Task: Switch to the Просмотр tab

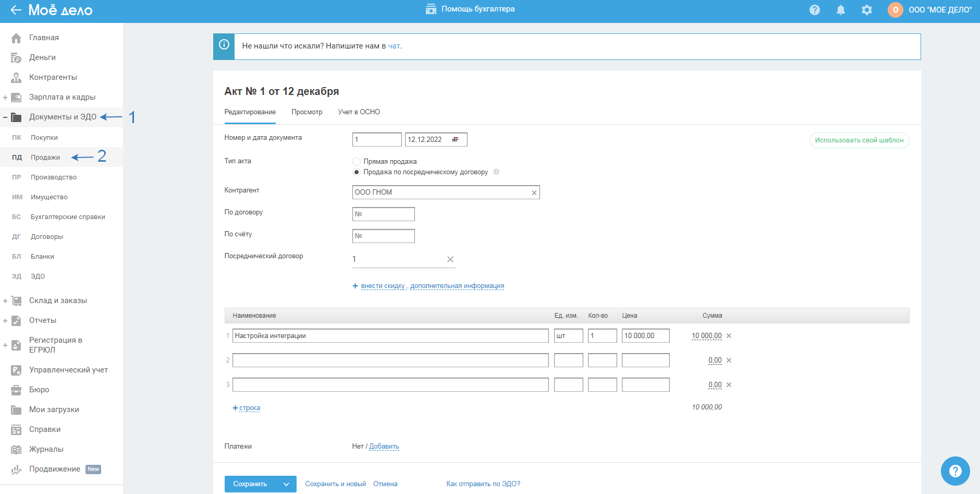Action: tap(307, 112)
